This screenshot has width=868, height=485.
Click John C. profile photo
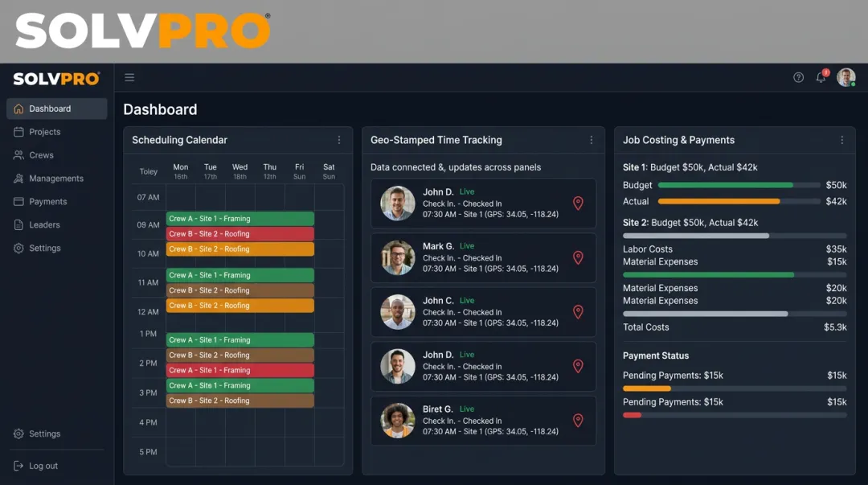click(x=398, y=312)
